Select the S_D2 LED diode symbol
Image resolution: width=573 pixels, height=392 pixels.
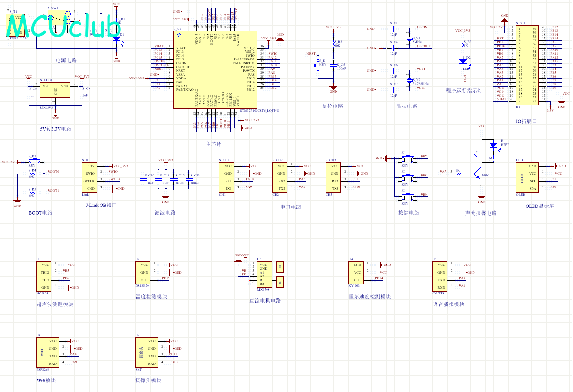coord(463,61)
